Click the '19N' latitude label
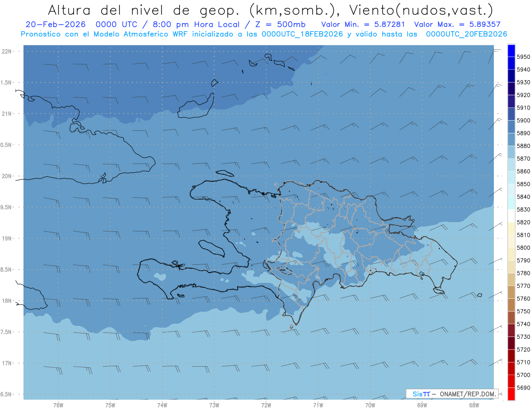This screenshot has height=411, width=532. click(x=7, y=239)
